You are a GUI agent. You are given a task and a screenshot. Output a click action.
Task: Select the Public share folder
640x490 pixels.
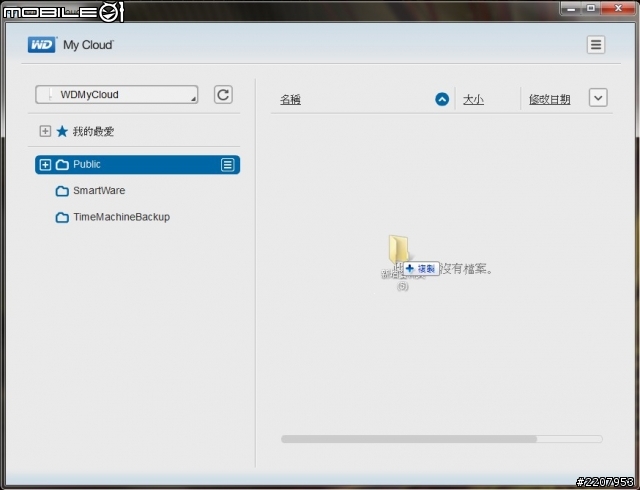[x=138, y=165]
